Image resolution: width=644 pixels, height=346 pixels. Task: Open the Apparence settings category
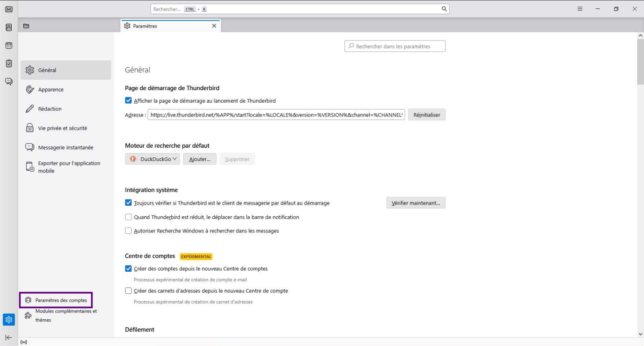[x=66, y=89]
